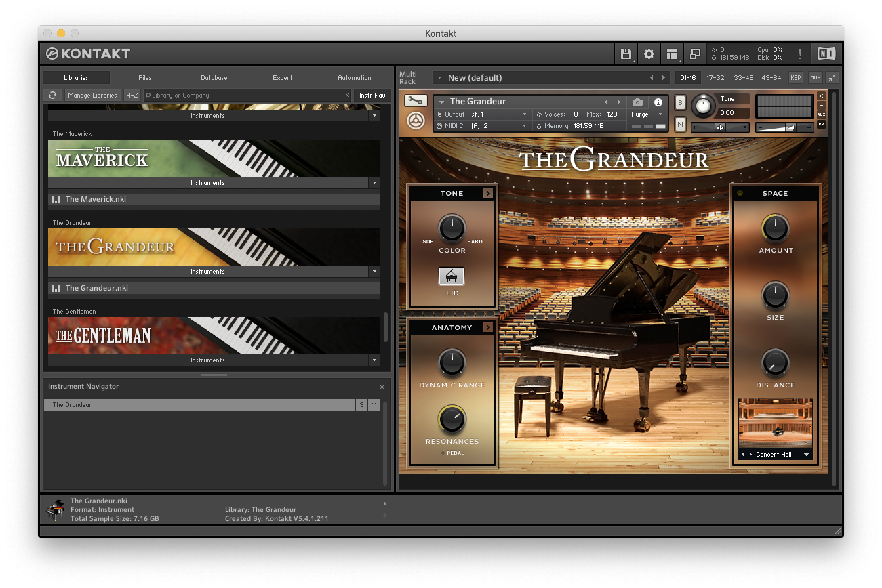Minimize The Grandeur instrument header
This screenshot has height=588, width=882.
(x=821, y=105)
